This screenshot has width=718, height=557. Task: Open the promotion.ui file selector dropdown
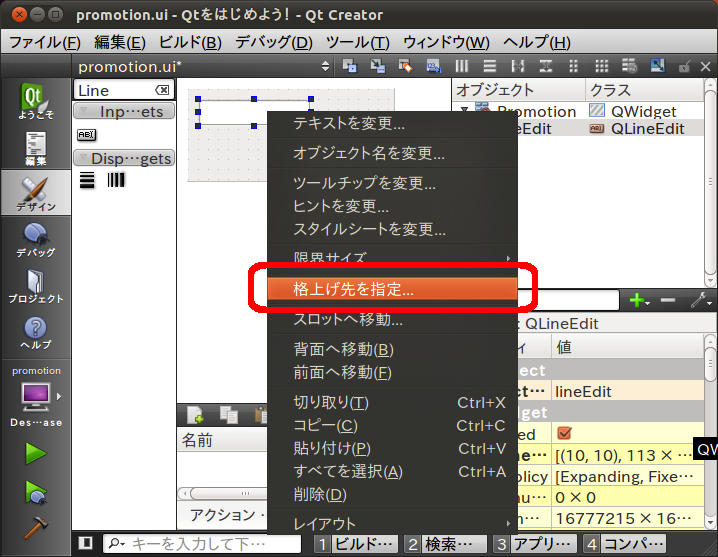click(x=324, y=66)
